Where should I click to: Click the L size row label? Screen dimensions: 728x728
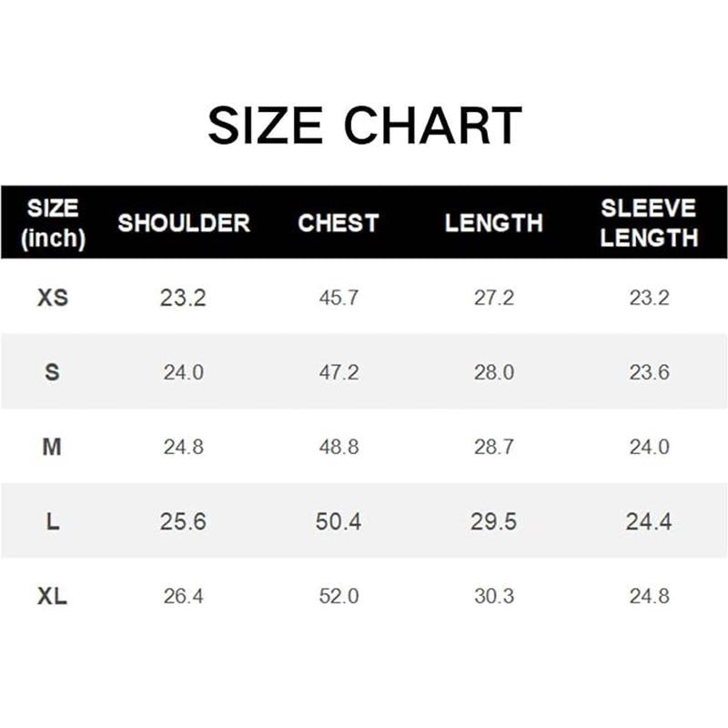(x=53, y=521)
